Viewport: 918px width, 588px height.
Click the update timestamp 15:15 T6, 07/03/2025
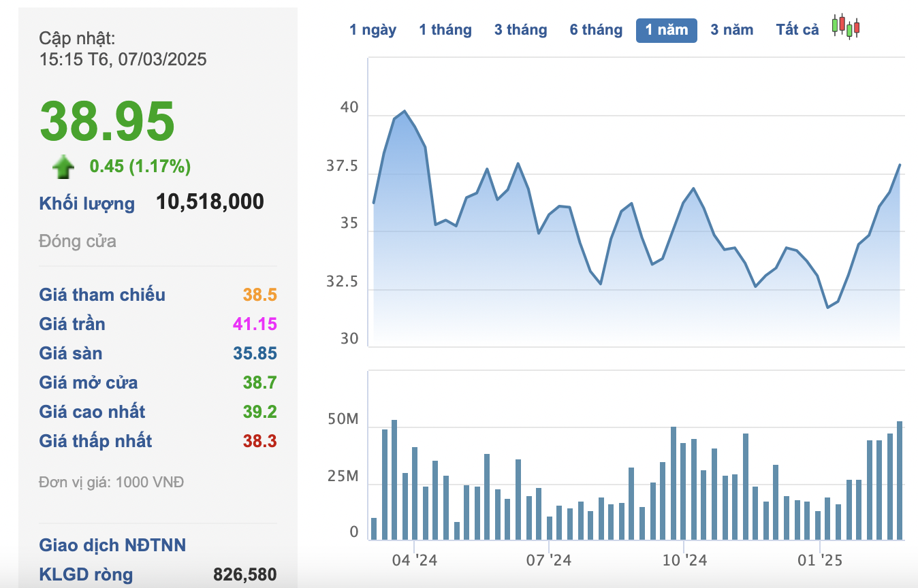click(x=123, y=59)
